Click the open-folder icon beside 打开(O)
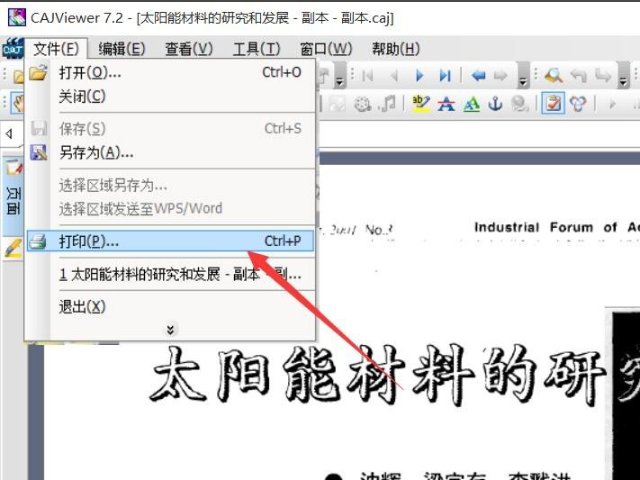Image resolution: width=640 pixels, height=480 pixels. click(38, 73)
